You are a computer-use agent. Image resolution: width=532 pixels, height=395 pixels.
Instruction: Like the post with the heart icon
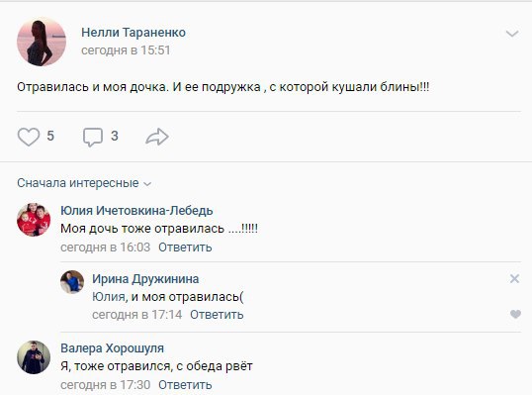click(29, 137)
